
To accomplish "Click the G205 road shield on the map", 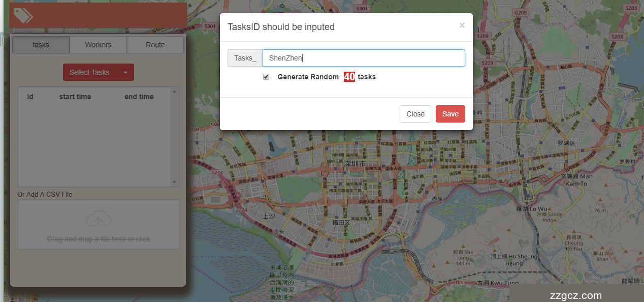I will coord(521,12).
